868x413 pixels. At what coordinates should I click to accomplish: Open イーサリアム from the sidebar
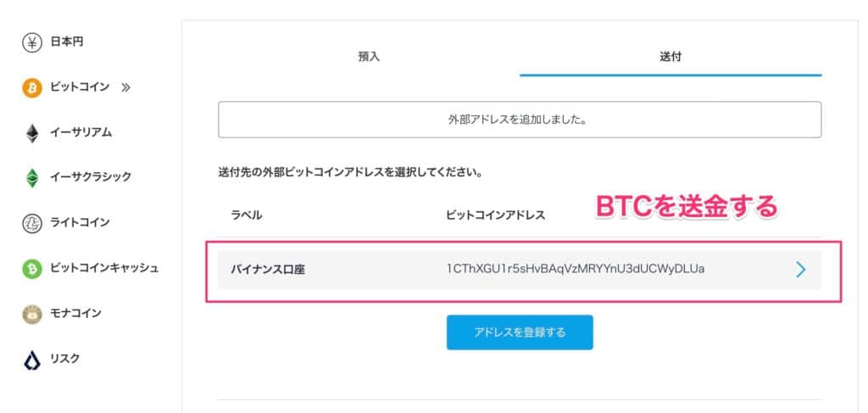coord(81,133)
